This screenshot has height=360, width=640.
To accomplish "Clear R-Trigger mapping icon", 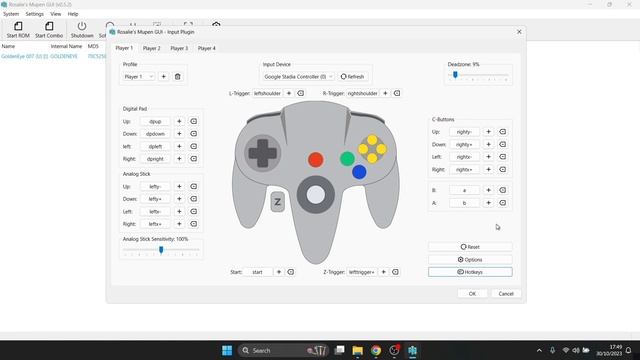I will click(397, 93).
